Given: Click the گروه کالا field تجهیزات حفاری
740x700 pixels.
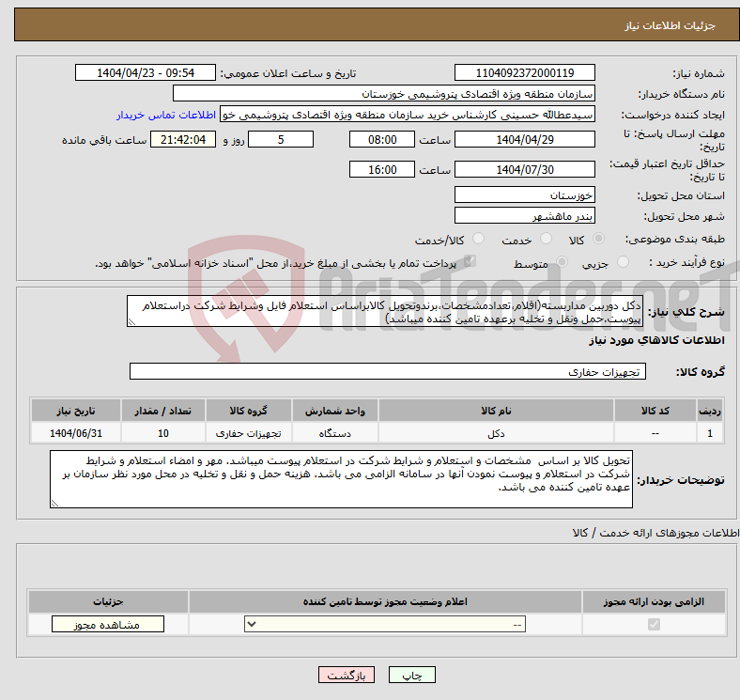Looking at the screenshot, I should coord(388,371).
